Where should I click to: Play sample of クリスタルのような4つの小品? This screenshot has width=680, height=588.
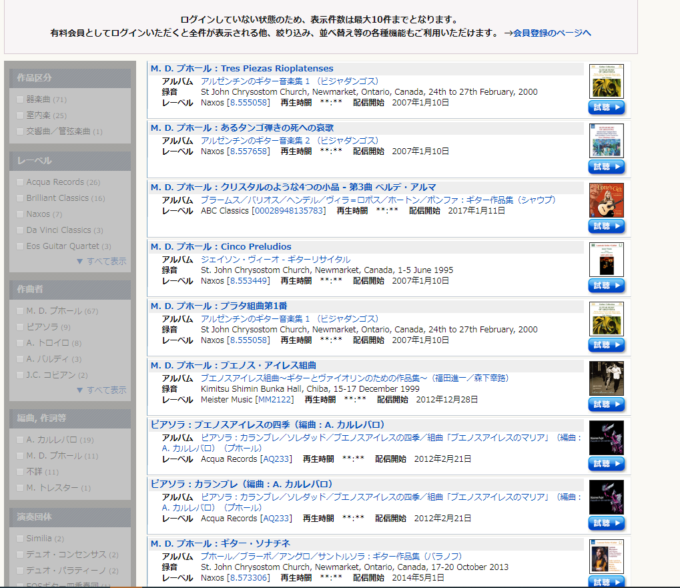(x=606, y=226)
